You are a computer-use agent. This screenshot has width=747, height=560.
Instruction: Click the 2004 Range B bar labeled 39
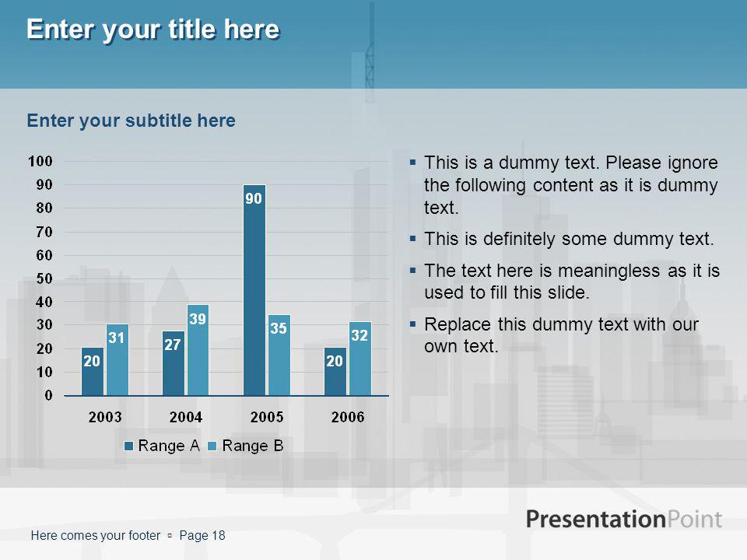click(x=198, y=350)
